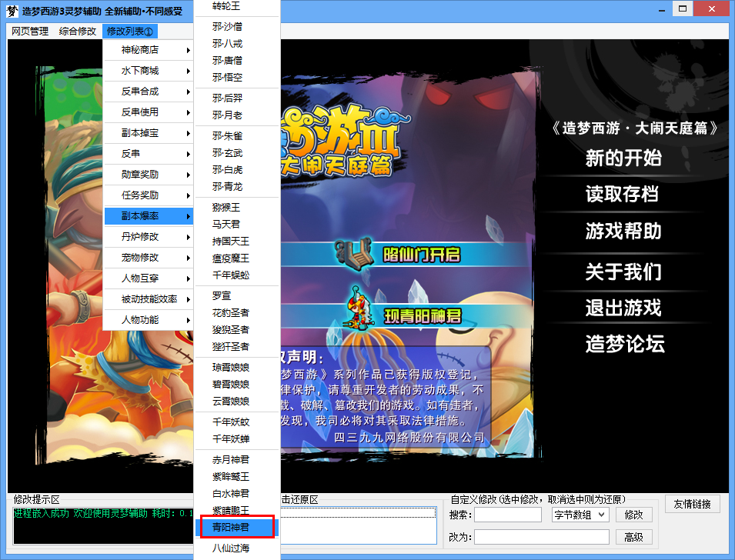Select 持国天王 from the submenu

coord(237,242)
